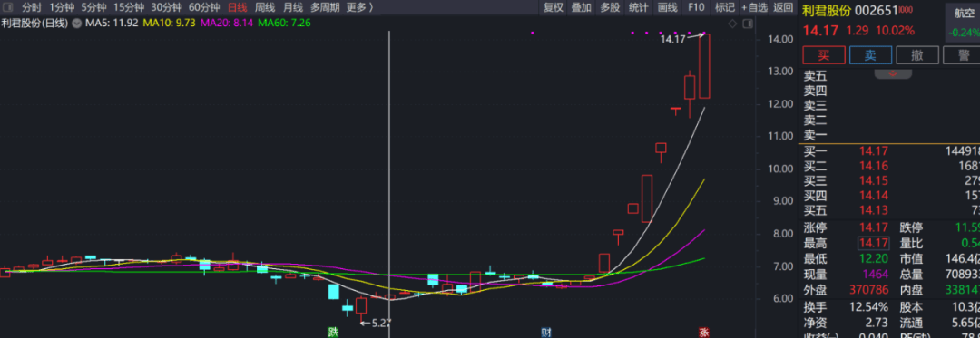The height and width of the screenshot is (338, 980).
Task: Collapse order book with red chevron handle
Action: 893,73
